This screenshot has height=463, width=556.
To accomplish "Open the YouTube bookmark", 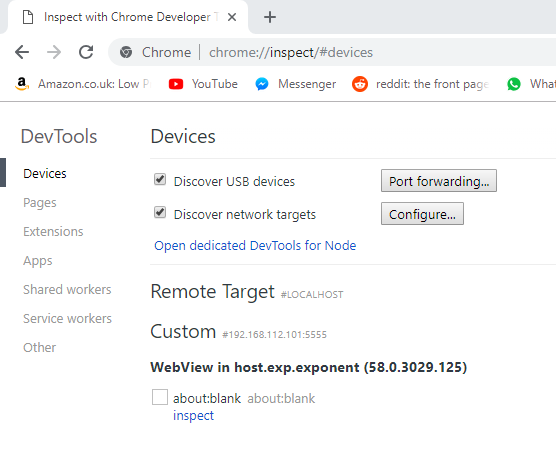I will pyautogui.click(x=203, y=84).
